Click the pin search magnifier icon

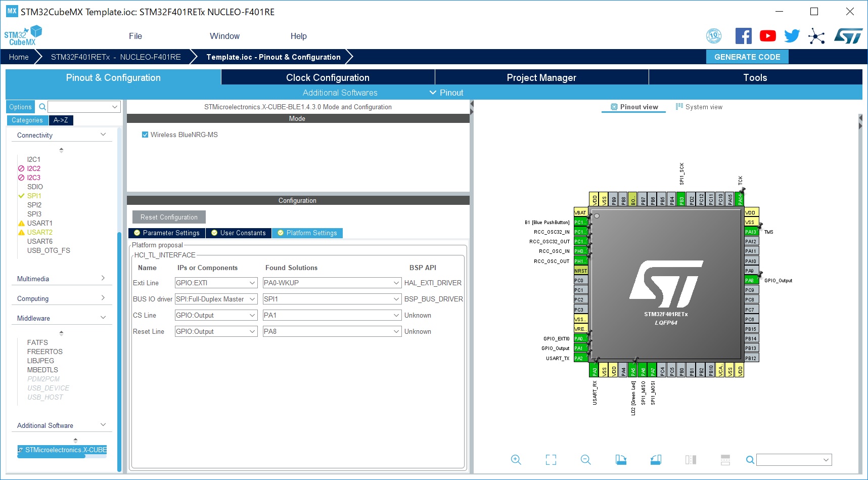(750, 460)
